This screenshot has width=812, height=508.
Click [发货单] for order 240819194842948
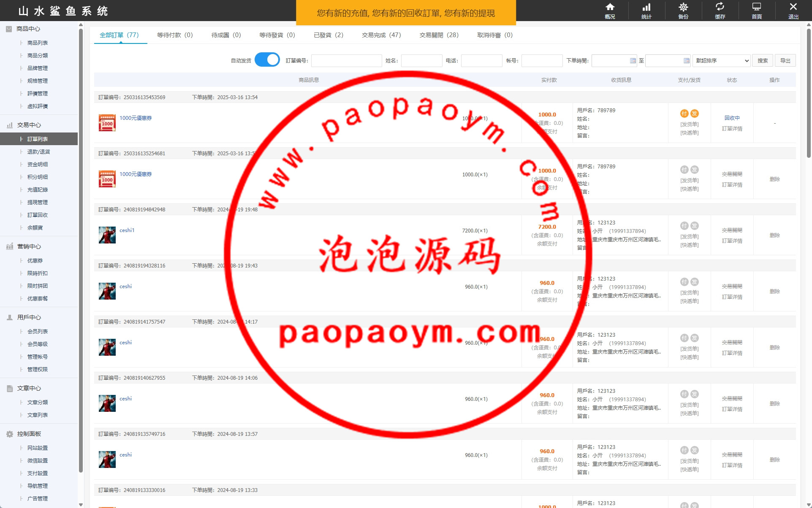690,237
